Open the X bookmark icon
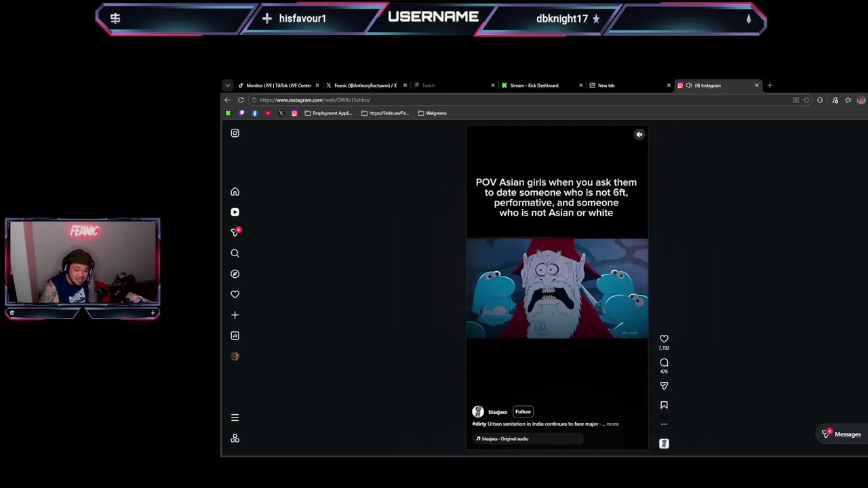Image resolution: width=868 pixels, height=488 pixels. pyautogui.click(x=281, y=113)
